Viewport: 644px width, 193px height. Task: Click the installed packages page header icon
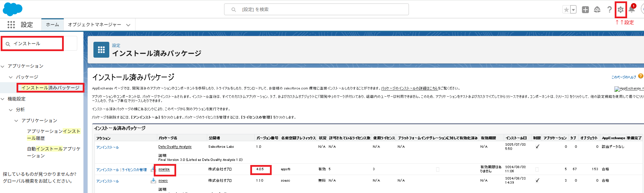click(101, 50)
